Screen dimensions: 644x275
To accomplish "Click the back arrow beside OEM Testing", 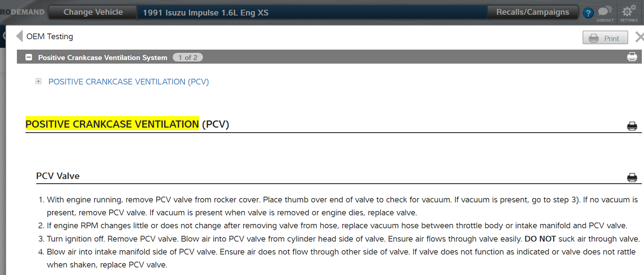I will (x=20, y=36).
